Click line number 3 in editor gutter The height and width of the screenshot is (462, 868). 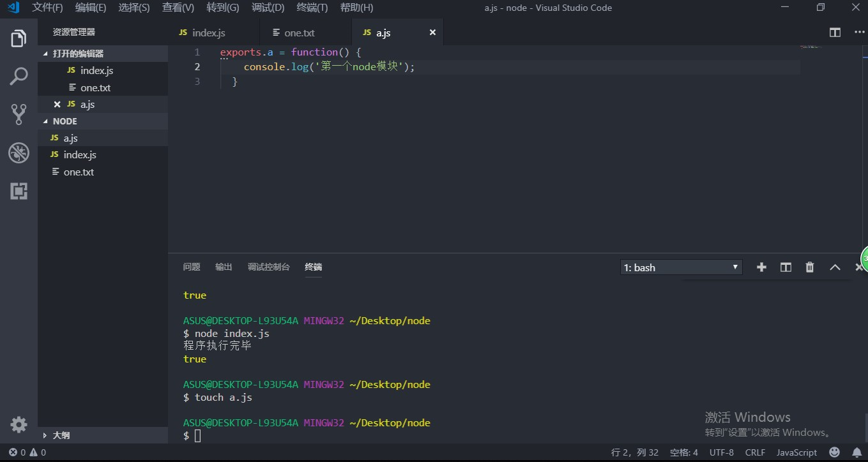coord(197,82)
